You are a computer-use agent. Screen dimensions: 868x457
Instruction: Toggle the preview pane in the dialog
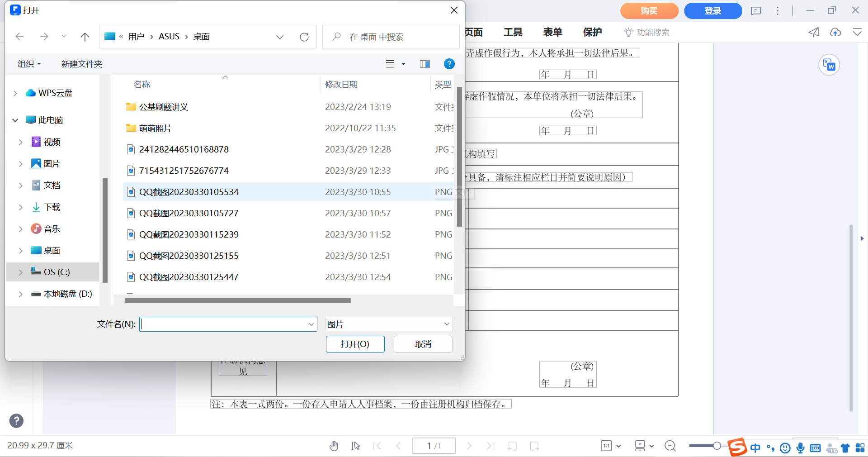425,64
